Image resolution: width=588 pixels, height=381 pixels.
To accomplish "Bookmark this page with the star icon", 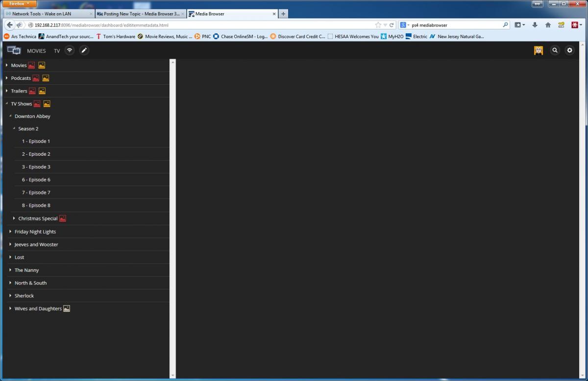I will (x=378, y=25).
